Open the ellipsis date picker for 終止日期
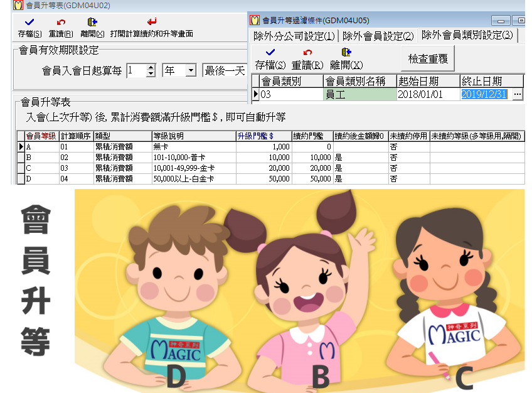 pyautogui.click(x=517, y=94)
